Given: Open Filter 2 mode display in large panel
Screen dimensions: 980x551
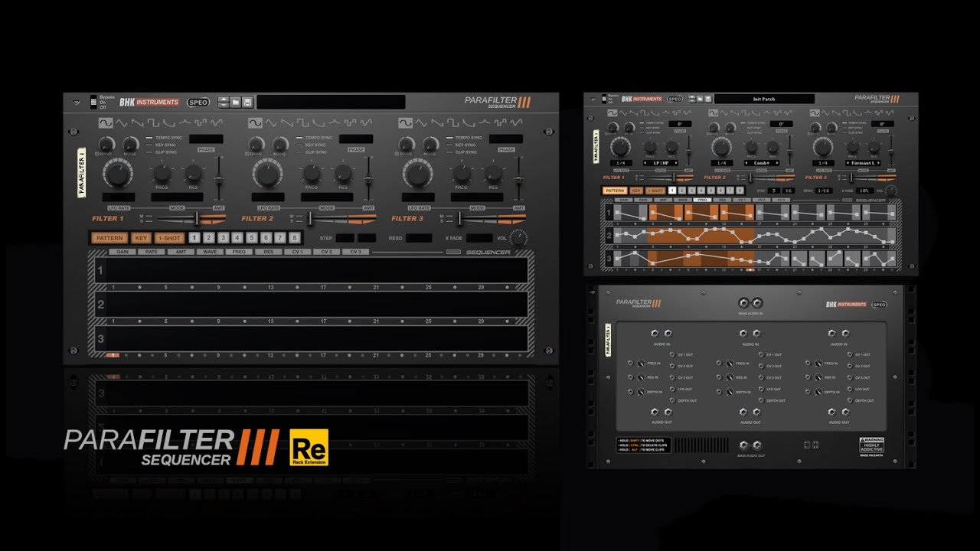Looking at the screenshot, I should coord(327,197).
